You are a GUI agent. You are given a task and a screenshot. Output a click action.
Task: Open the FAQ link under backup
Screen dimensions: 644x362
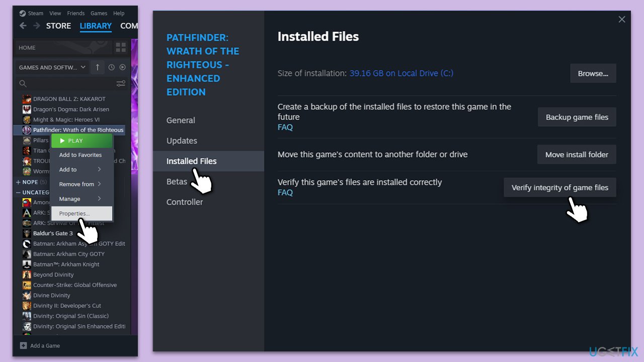click(285, 127)
